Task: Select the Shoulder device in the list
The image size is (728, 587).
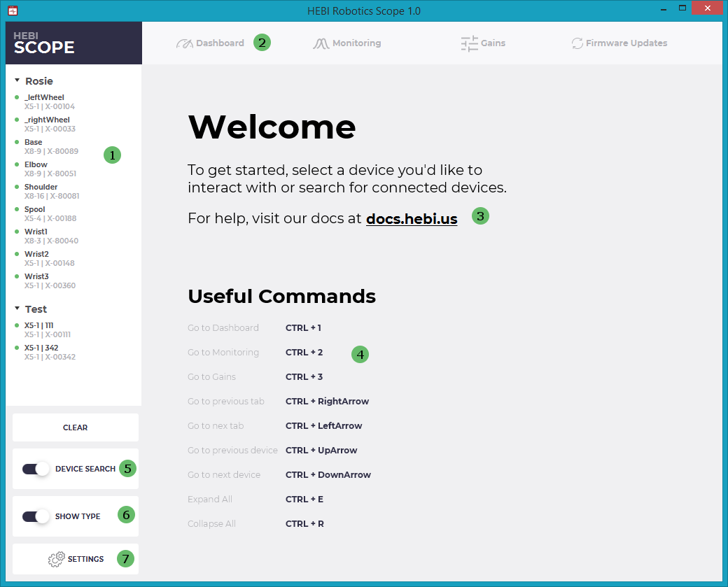Action: (x=41, y=188)
